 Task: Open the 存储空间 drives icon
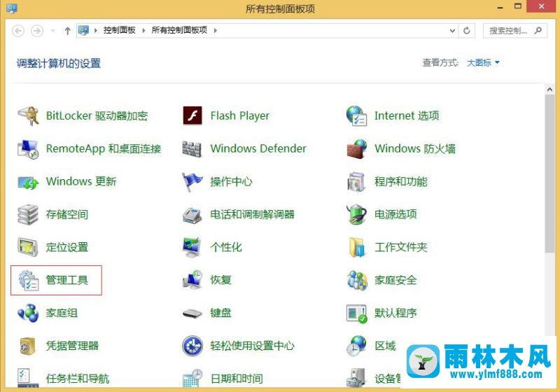(28, 215)
